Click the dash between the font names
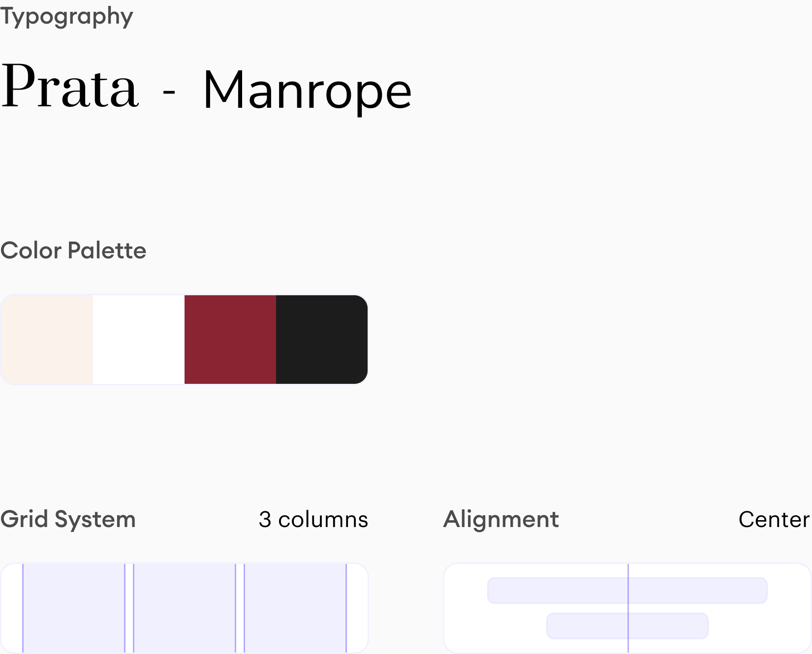This screenshot has width=812, height=654. click(169, 92)
